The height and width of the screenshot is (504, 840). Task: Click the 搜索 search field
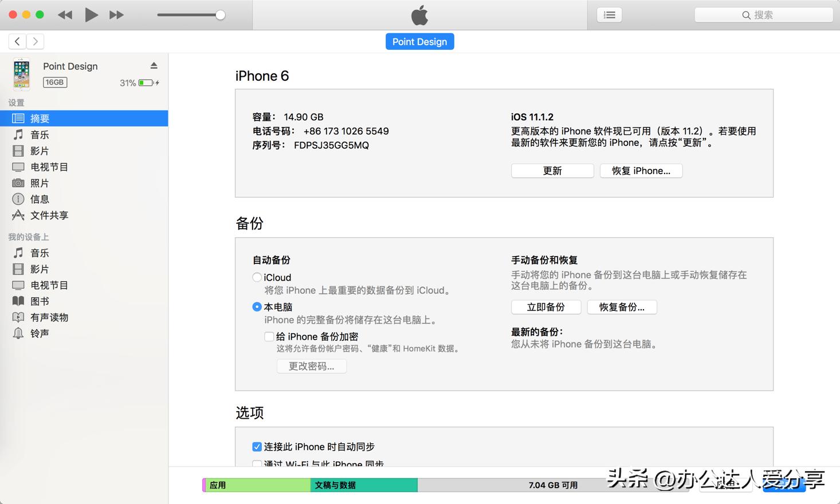[763, 15]
